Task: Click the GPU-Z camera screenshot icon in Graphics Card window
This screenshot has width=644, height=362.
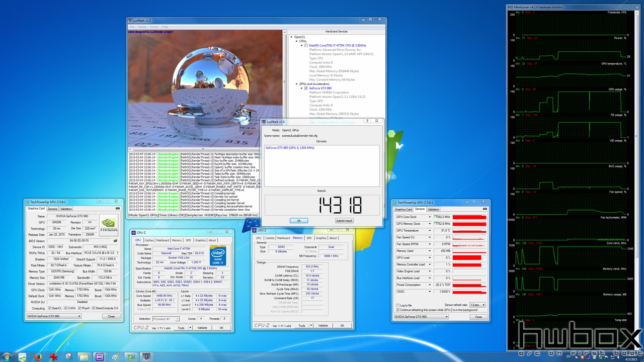Action: click(118, 208)
